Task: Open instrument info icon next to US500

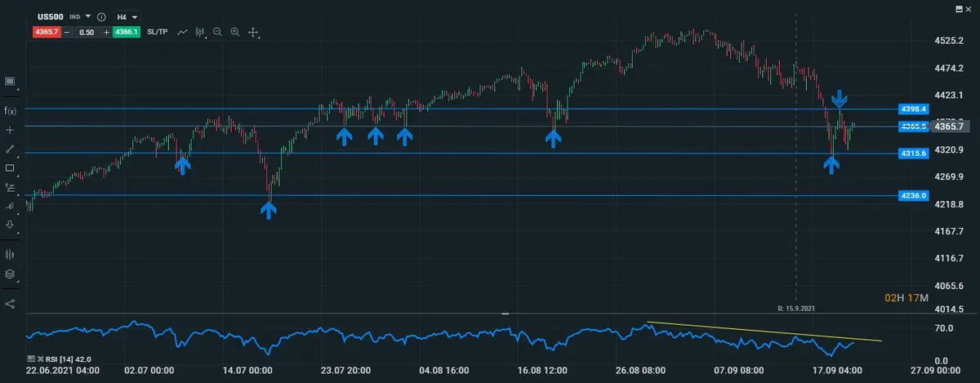Action: [101, 16]
